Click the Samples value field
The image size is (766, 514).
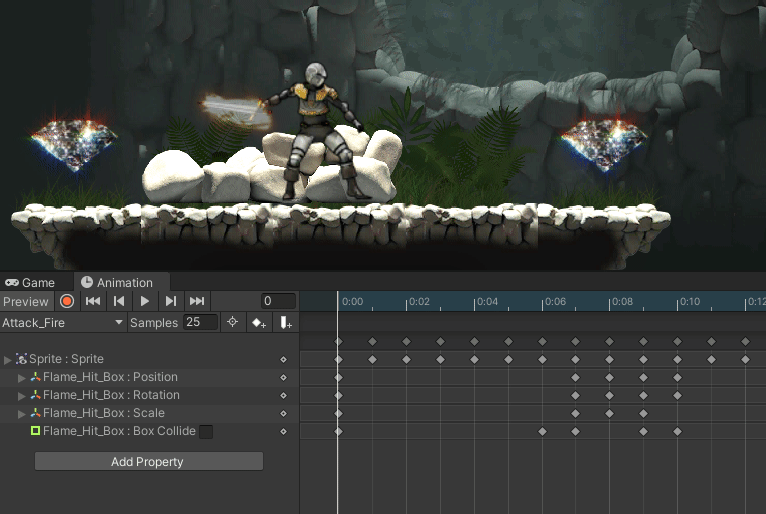200,322
